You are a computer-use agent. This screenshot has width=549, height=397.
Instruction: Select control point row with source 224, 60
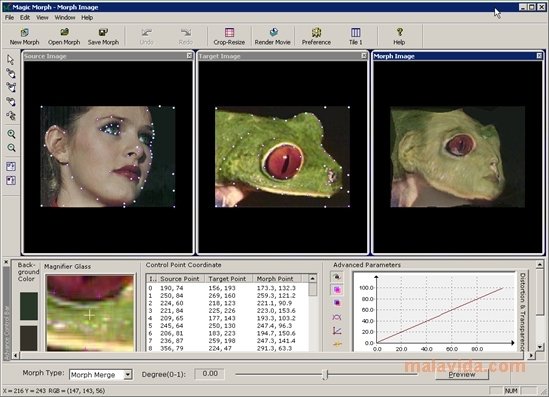(227, 303)
